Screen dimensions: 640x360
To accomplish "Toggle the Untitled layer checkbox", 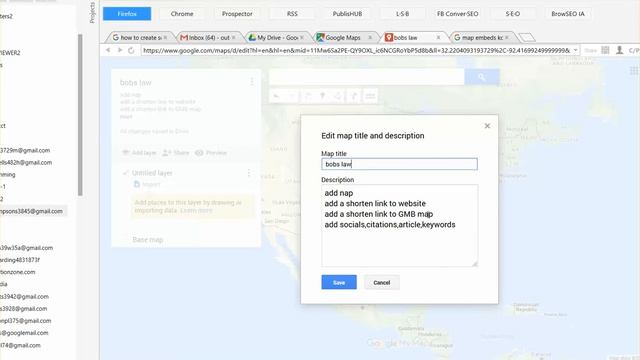I will (x=125, y=173).
